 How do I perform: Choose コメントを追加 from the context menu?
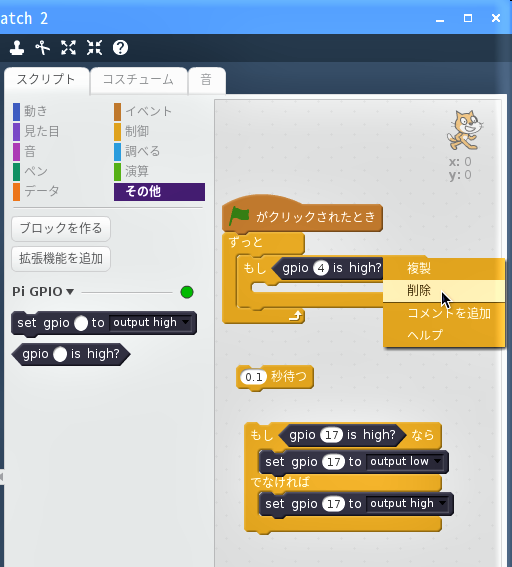coord(444,313)
